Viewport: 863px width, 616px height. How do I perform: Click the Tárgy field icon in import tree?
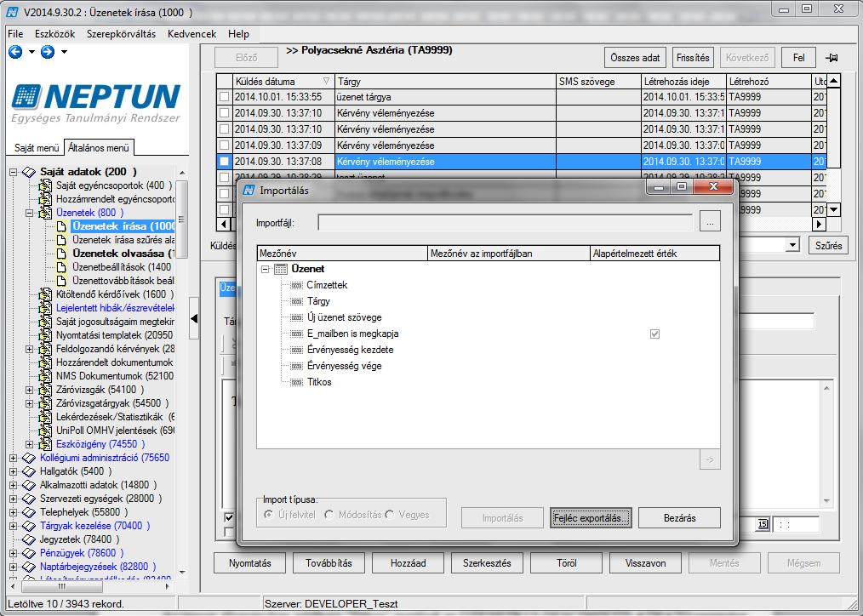click(297, 301)
